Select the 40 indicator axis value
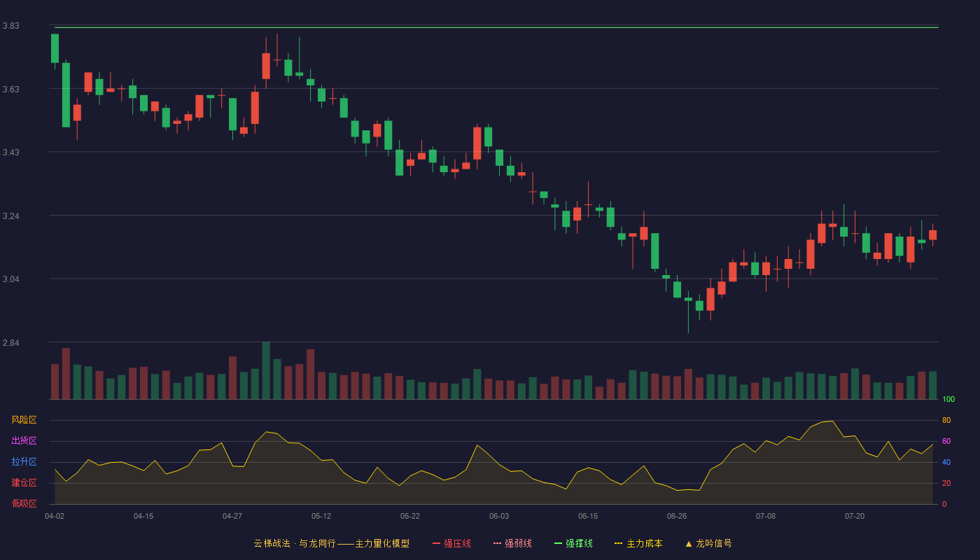This screenshot has height=560, width=980. coord(946,463)
